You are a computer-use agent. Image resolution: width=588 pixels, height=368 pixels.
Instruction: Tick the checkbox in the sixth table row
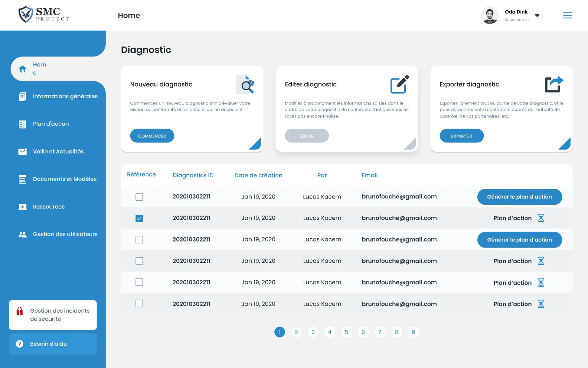pyautogui.click(x=139, y=304)
